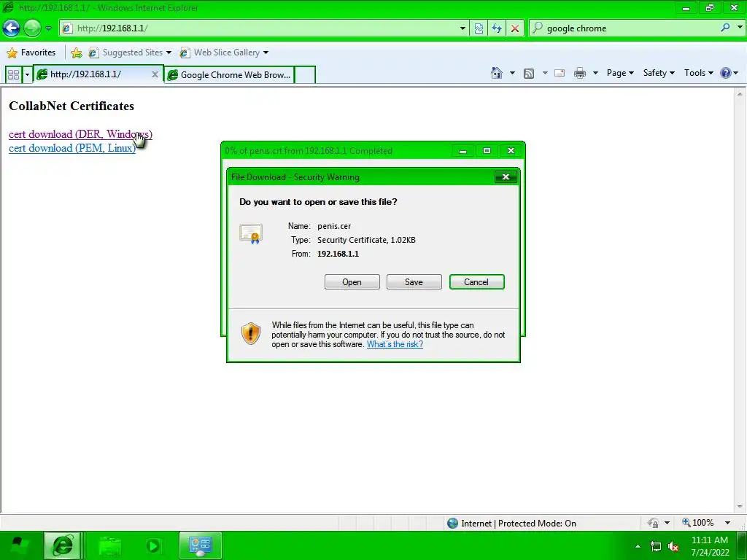
Task: Click the warning shield icon
Action: click(251, 333)
